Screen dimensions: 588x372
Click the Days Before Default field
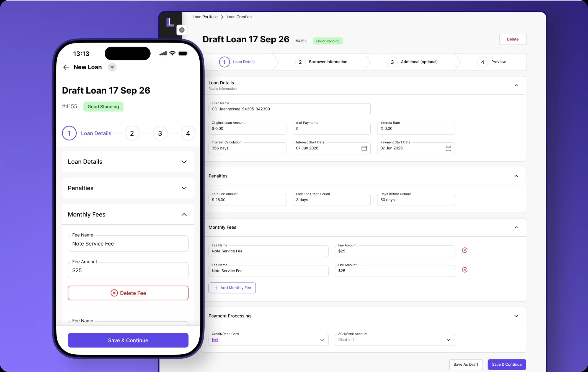[x=416, y=200]
